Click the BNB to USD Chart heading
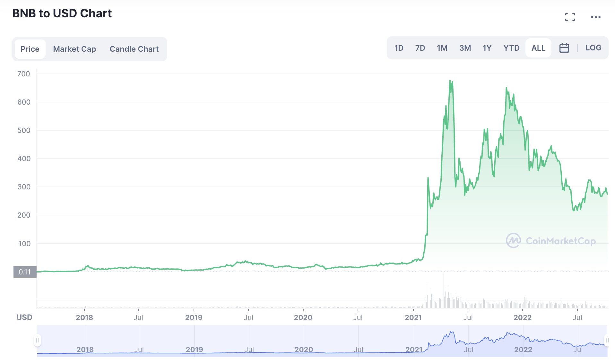The width and height of the screenshot is (615, 364). click(x=62, y=13)
